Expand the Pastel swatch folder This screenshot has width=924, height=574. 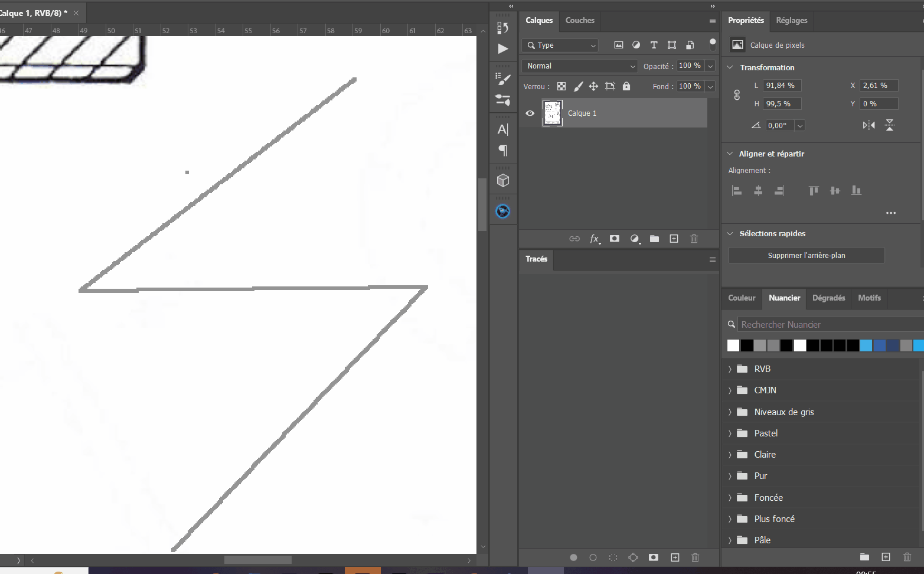[x=730, y=433]
